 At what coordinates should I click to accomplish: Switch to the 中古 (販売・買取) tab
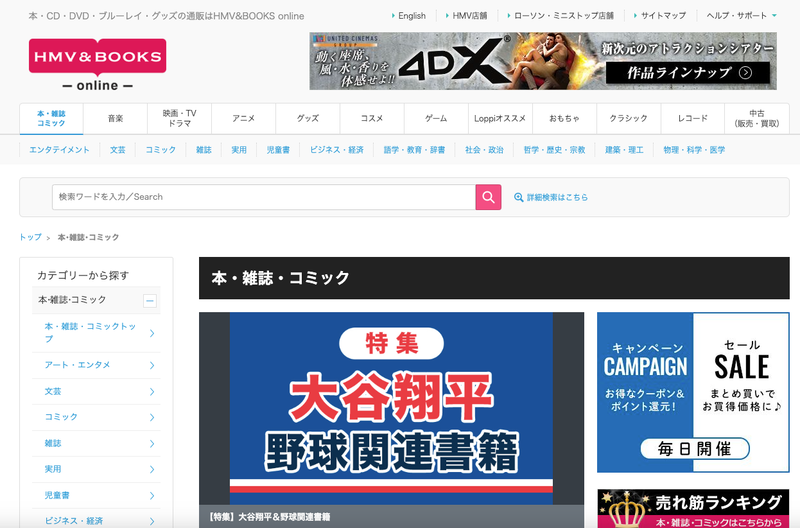pos(757,118)
